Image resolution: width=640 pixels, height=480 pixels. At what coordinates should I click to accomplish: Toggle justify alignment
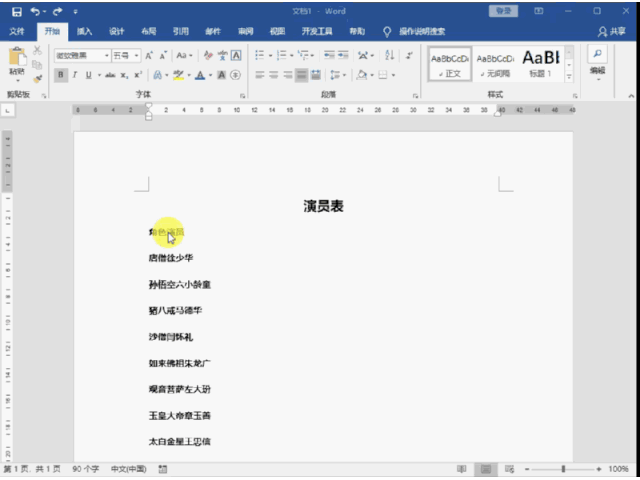click(302, 75)
